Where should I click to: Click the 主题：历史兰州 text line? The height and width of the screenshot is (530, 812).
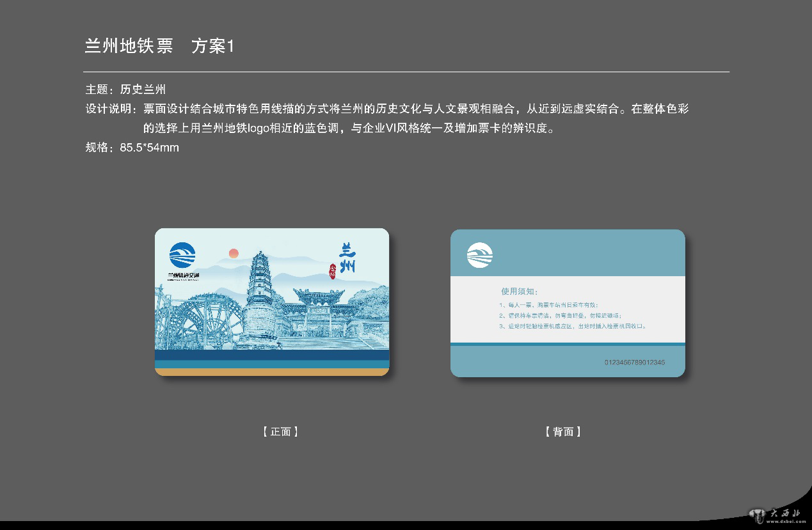[x=125, y=90]
